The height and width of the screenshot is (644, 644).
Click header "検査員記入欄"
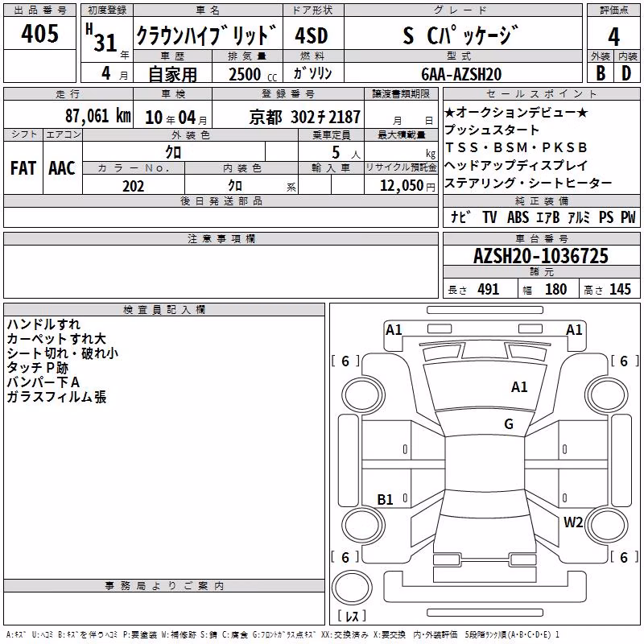(164, 310)
